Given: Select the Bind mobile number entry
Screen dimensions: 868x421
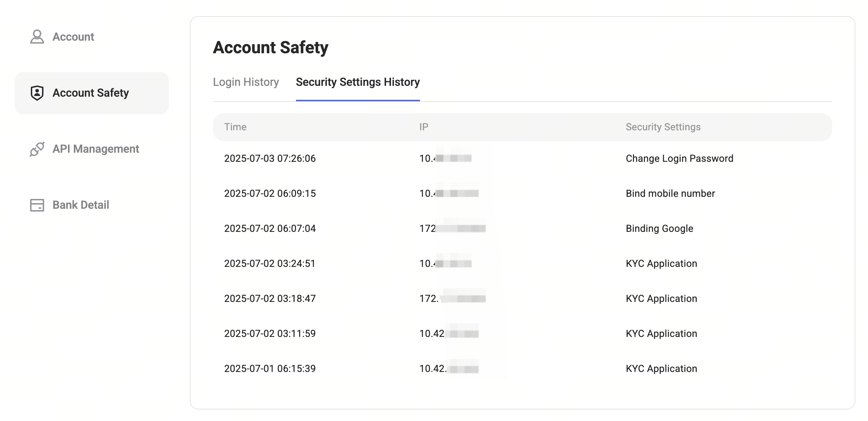Looking at the screenshot, I should pyautogui.click(x=670, y=193).
